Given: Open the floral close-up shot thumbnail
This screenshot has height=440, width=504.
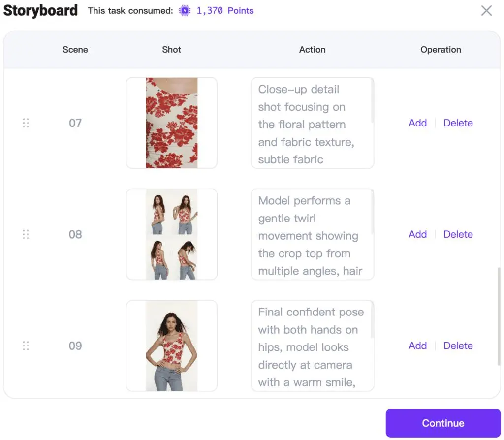Looking at the screenshot, I should pyautogui.click(x=172, y=123).
